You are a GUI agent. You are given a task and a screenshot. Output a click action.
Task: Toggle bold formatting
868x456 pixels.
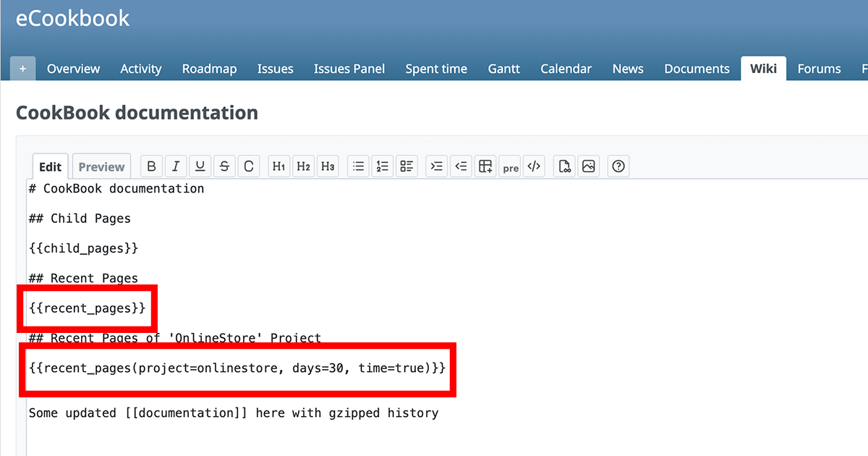pos(151,166)
